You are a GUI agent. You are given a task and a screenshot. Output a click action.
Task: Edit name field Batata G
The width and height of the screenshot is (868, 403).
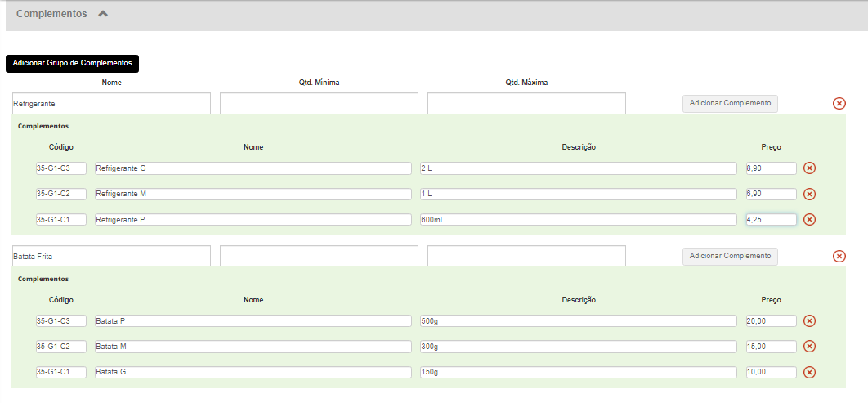(253, 373)
